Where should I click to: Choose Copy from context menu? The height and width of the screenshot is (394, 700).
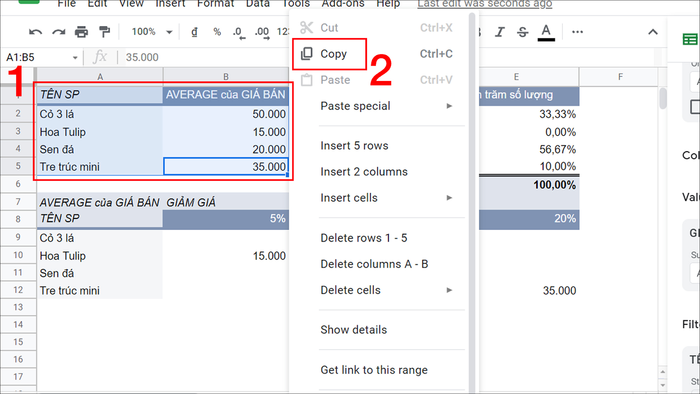click(379, 54)
